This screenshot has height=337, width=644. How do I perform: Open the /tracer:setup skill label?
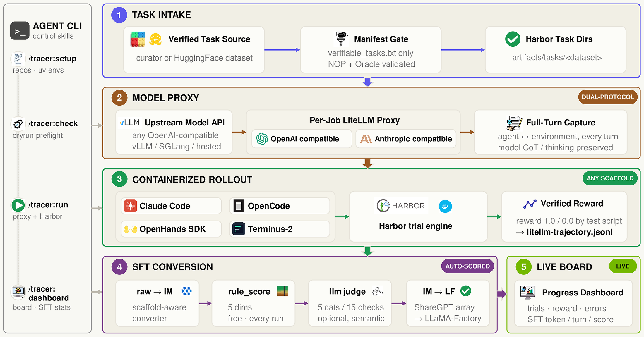coord(52,59)
